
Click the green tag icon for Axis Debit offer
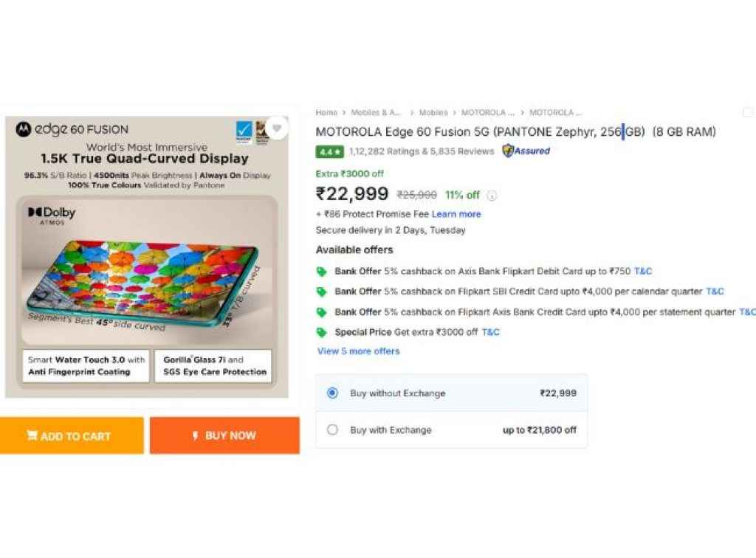[322, 272]
